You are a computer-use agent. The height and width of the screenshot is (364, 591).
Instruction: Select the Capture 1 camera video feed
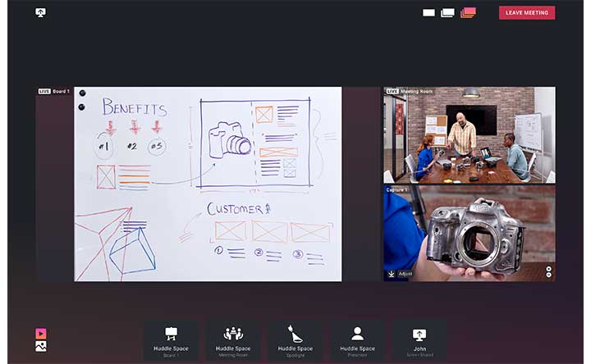click(469, 233)
